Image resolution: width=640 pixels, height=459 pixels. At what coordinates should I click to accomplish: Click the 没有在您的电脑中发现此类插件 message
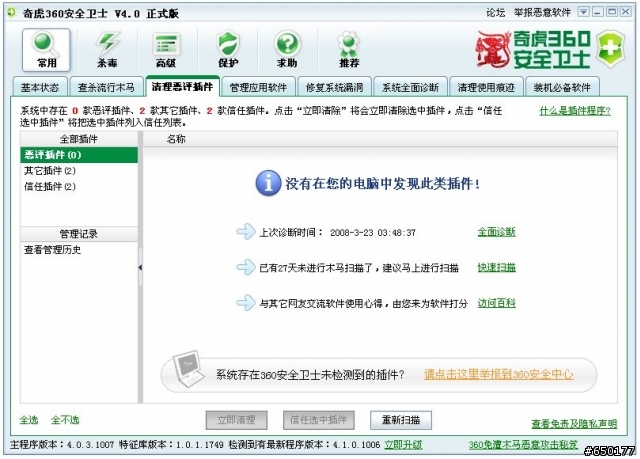click(382, 184)
